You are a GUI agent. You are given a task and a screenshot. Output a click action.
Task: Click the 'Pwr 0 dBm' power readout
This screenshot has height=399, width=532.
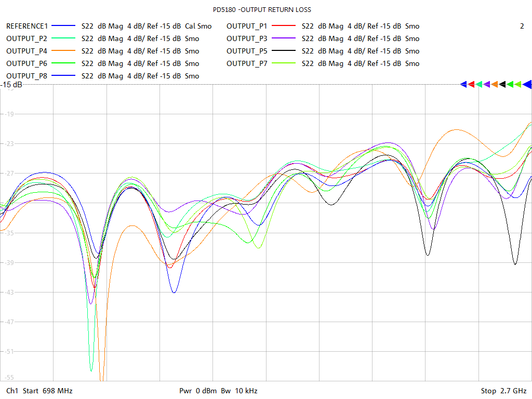point(198,391)
